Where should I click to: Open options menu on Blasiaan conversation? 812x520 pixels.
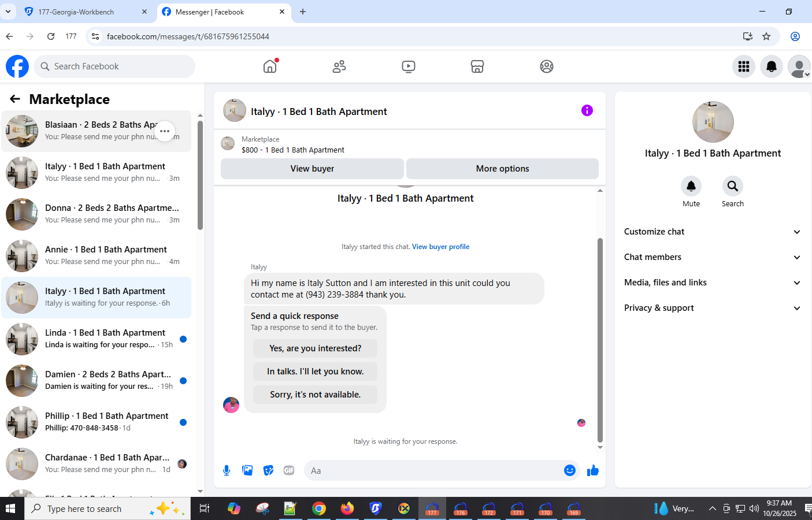click(165, 131)
